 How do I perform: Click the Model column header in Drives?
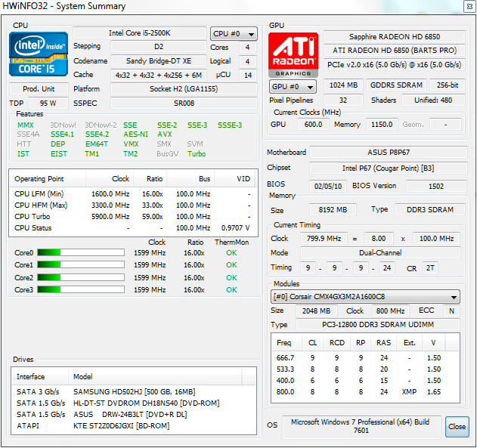[155, 376]
